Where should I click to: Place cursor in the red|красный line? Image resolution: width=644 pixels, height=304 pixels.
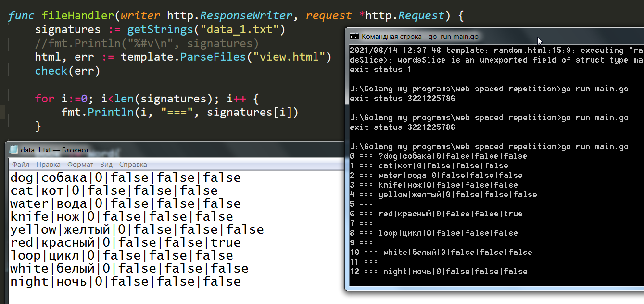(125, 242)
